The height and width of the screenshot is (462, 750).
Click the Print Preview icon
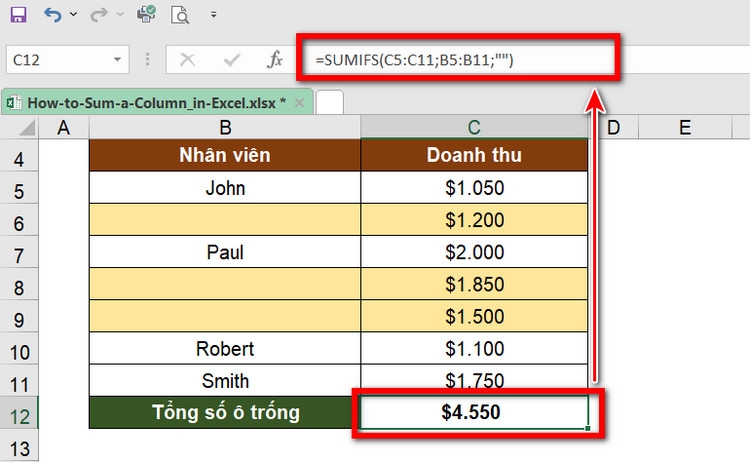click(x=180, y=15)
